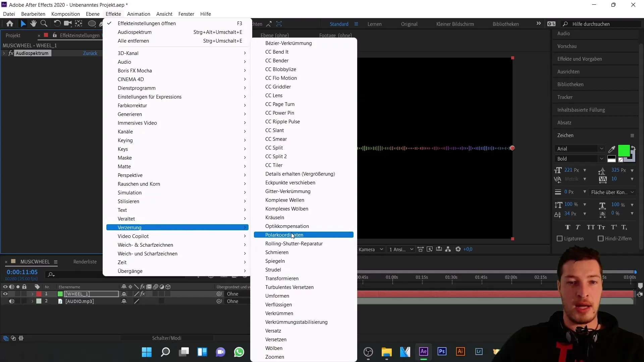
Task: Open the Generieren effects submenu
Action: (177, 114)
